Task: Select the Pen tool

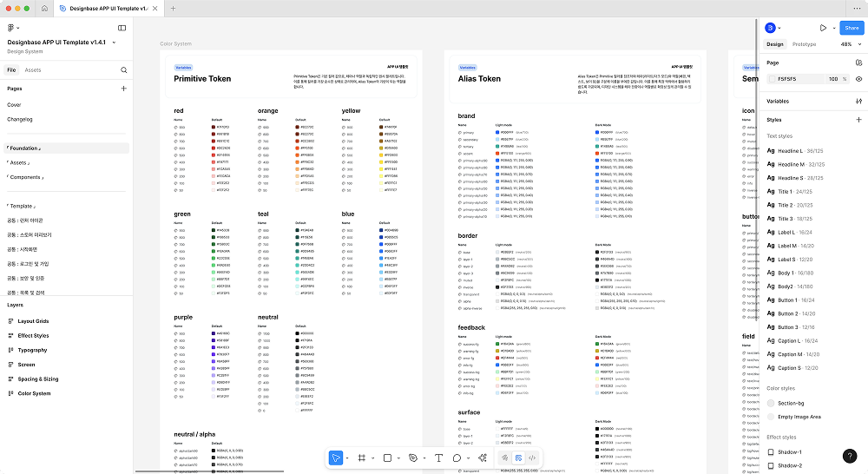Action: pyautogui.click(x=413, y=458)
